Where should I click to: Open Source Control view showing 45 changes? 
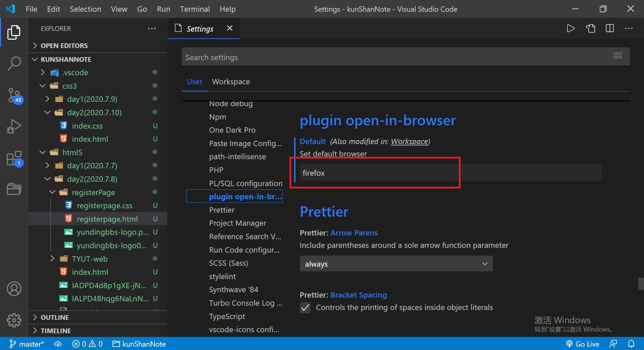pyautogui.click(x=14, y=95)
